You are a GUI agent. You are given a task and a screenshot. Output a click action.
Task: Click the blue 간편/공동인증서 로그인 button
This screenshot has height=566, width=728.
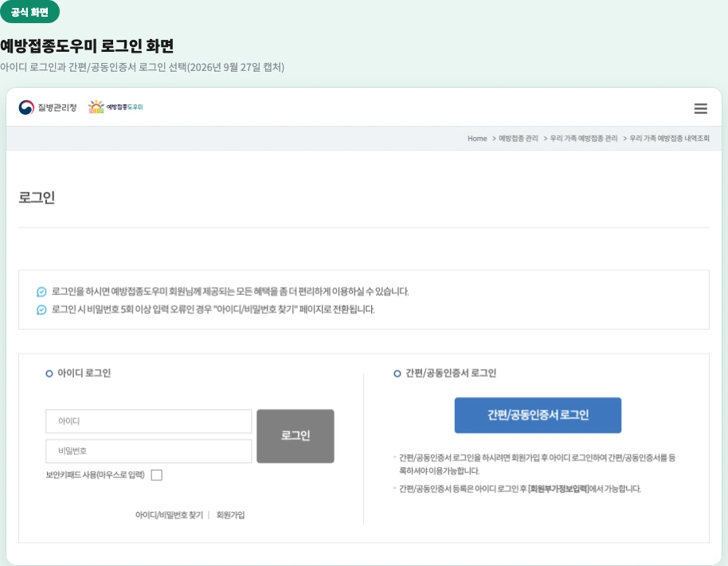pyautogui.click(x=538, y=415)
